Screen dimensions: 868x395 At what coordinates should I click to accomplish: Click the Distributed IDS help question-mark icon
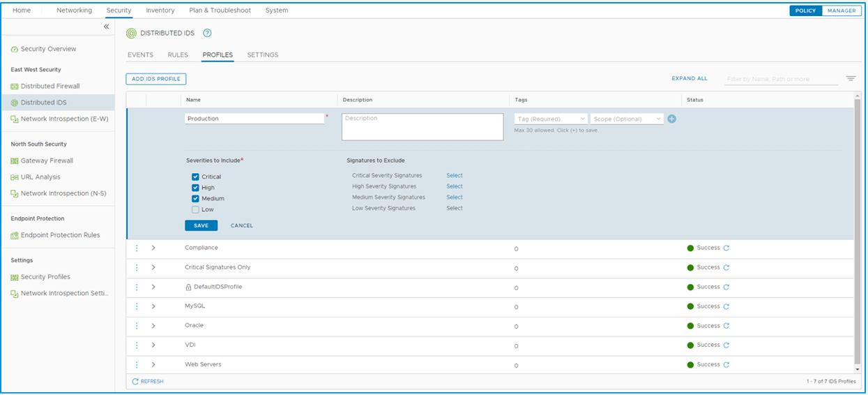tap(207, 33)
